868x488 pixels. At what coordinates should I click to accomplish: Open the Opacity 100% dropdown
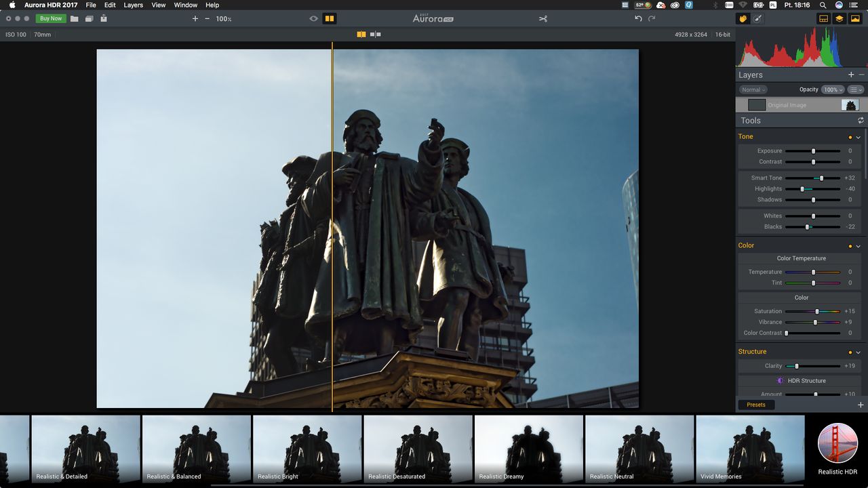(x=833, y=89)
